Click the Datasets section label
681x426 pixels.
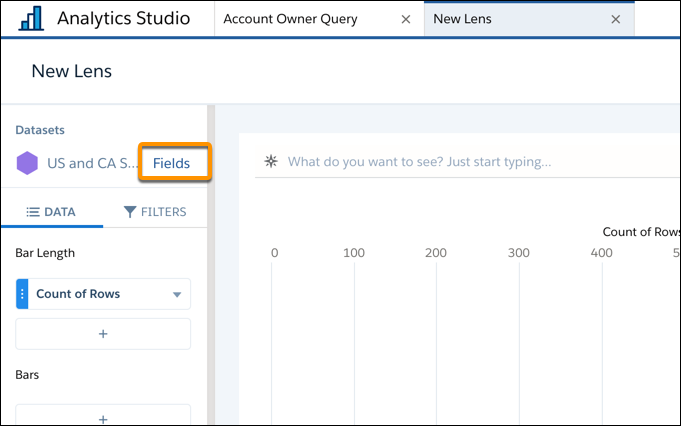click(40, 130)
